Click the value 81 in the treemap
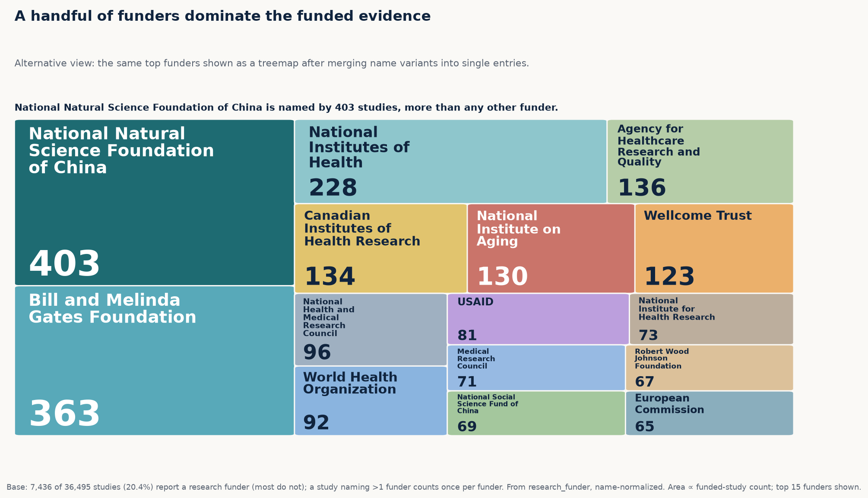 [467, 336]
